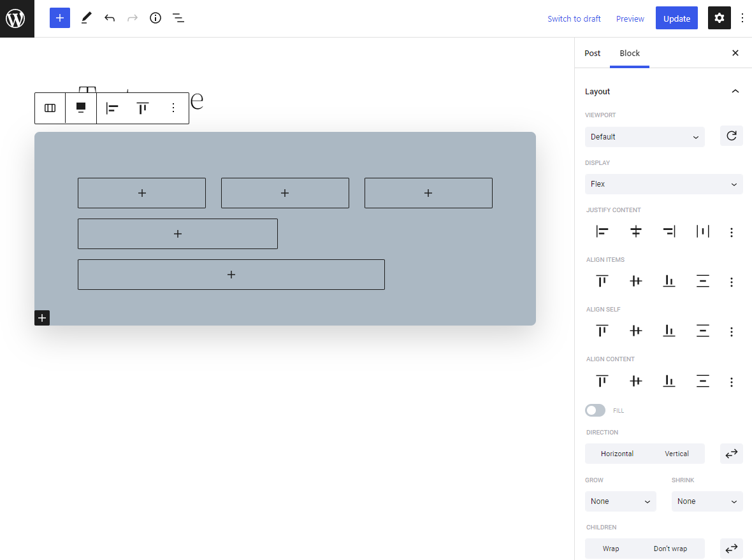752x560 pixels.
Task: Reverse the Direction with swap arrows icon
Action: pyautogui.click(x=732, y=454)
